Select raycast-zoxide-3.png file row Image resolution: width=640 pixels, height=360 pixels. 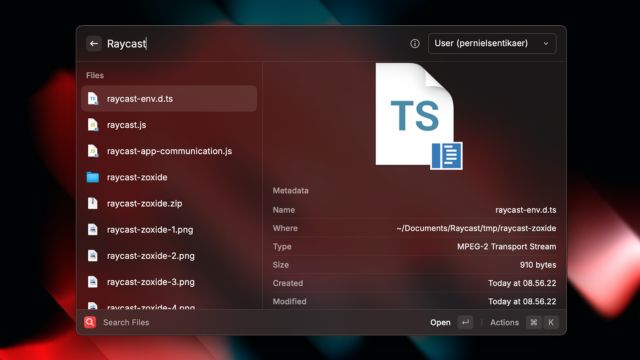pos(169,282)
